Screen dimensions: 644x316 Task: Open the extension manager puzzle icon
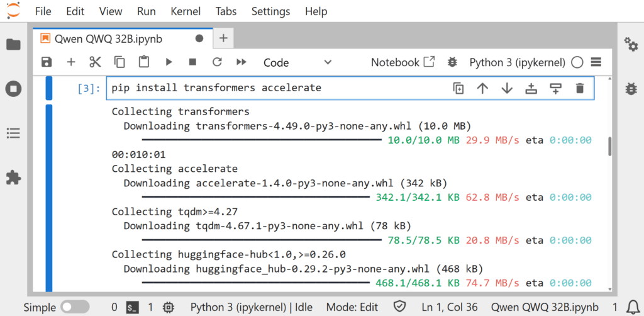click(13, 178)
